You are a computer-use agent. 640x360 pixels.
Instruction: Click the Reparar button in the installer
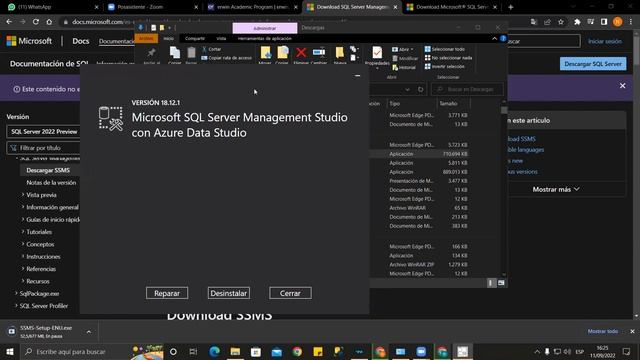[167, 293]
